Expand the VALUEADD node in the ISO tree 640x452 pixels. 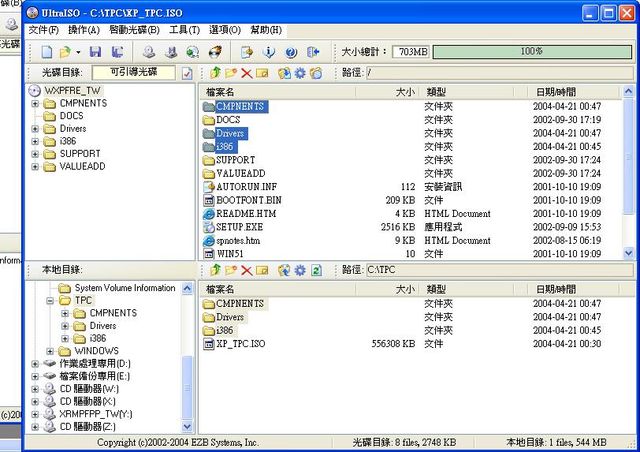coord(35,167)
